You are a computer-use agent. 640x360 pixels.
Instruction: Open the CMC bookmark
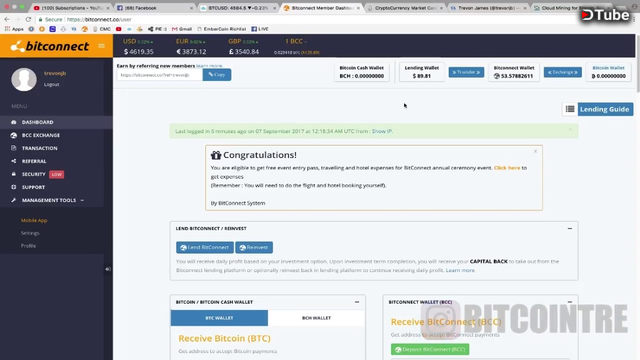pos(102,29)
